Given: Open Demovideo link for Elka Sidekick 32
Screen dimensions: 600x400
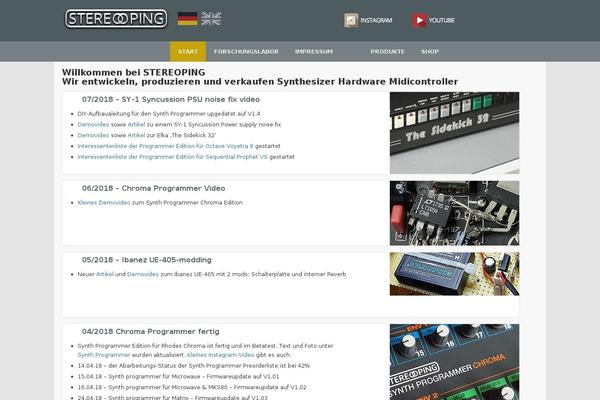Looking at the screenshot, I should pyautogui.click(x=93, y=135).
